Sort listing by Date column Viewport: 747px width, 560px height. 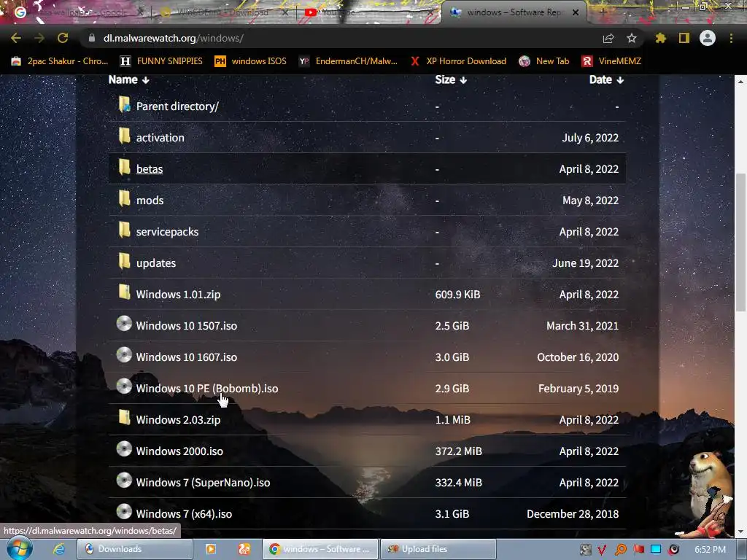pos(606,80)
